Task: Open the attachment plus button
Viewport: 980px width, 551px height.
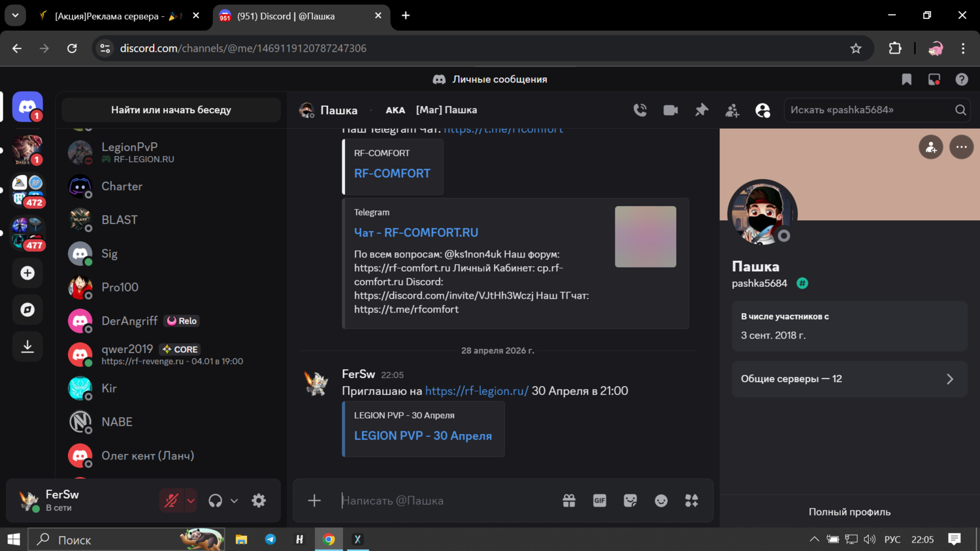Action: [x=314, y=501]
